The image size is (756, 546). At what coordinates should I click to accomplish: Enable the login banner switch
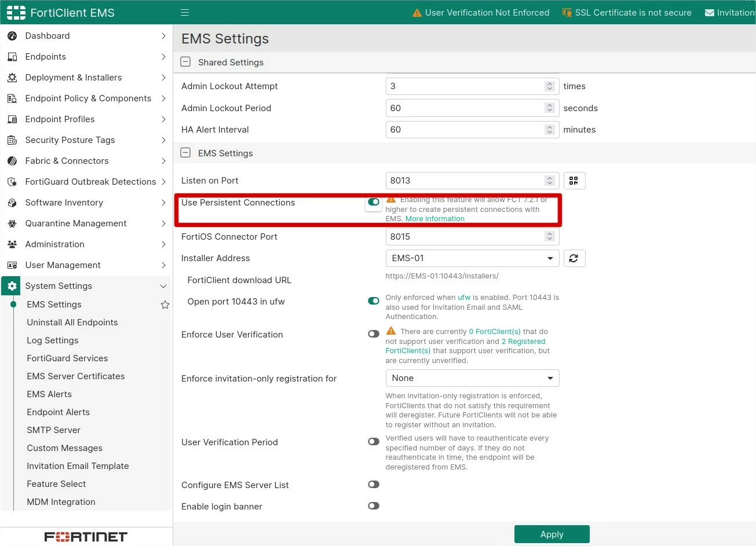pyautogui.click(x=374, y=506)
